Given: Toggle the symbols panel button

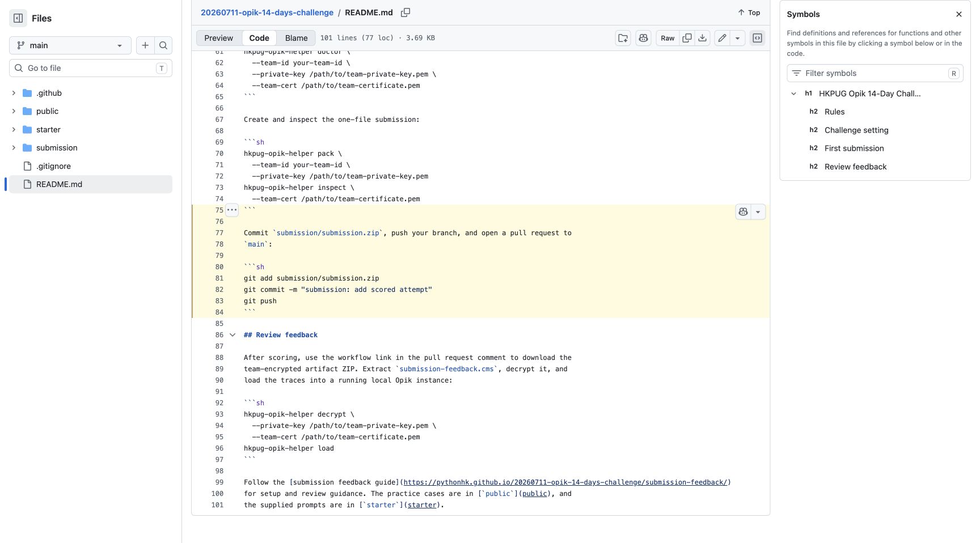Looking at the screenshot, I should (x=757, y=38).
